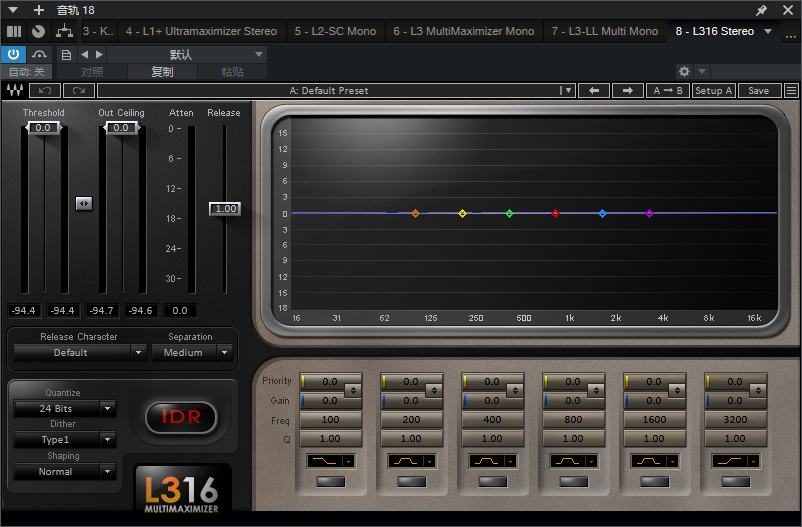Open the channel menu triangle at top left
Screen dimensions: 802x527
click(x=13, y=10)
